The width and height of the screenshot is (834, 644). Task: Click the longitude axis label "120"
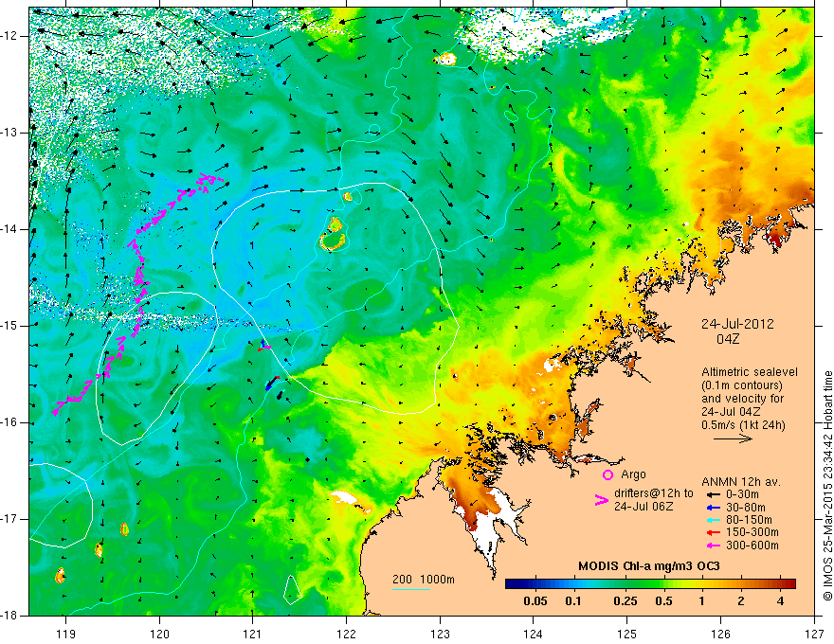tap(159, 634)
